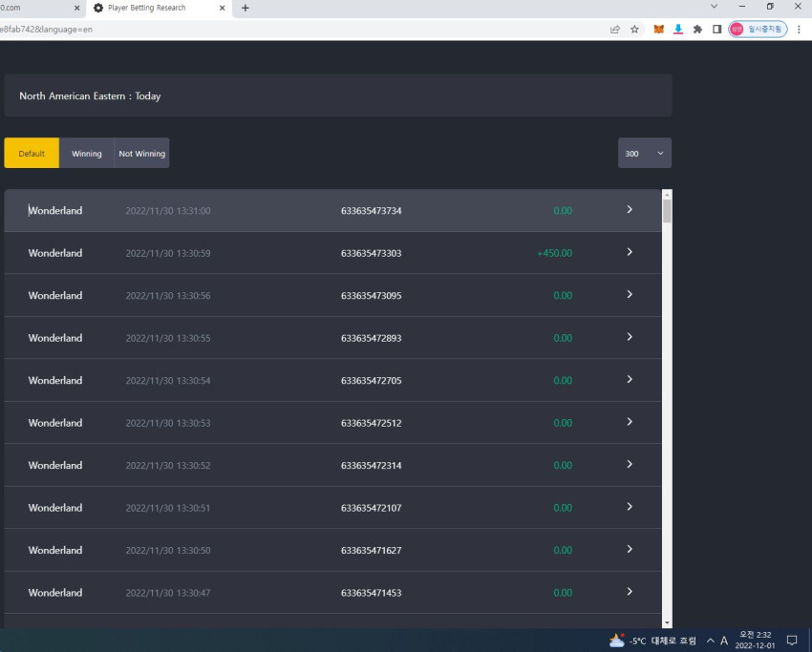Screen dimensions: 812x652
Task: Open a new browser tab
Action: coord(246,8)
